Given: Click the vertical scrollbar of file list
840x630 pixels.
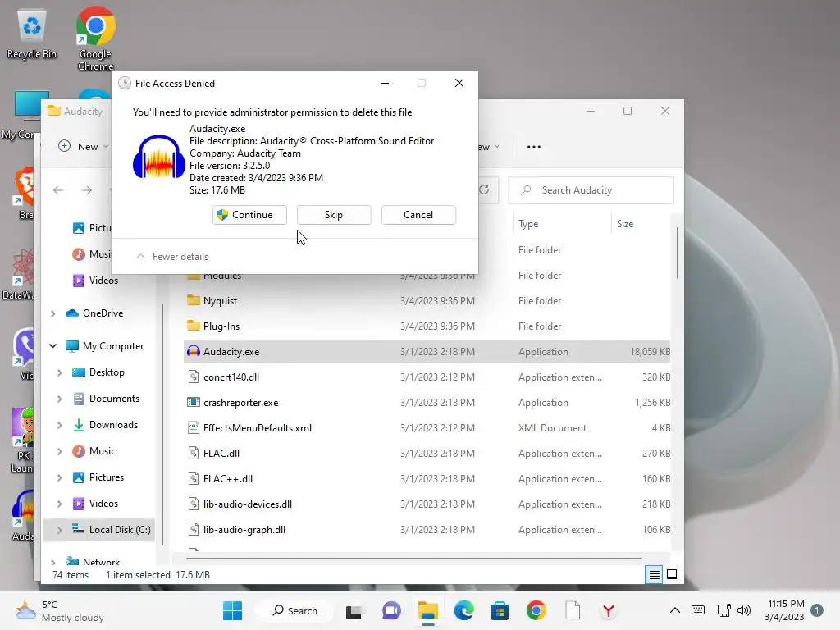Looking at the screenshot, I should click(677, 253).
